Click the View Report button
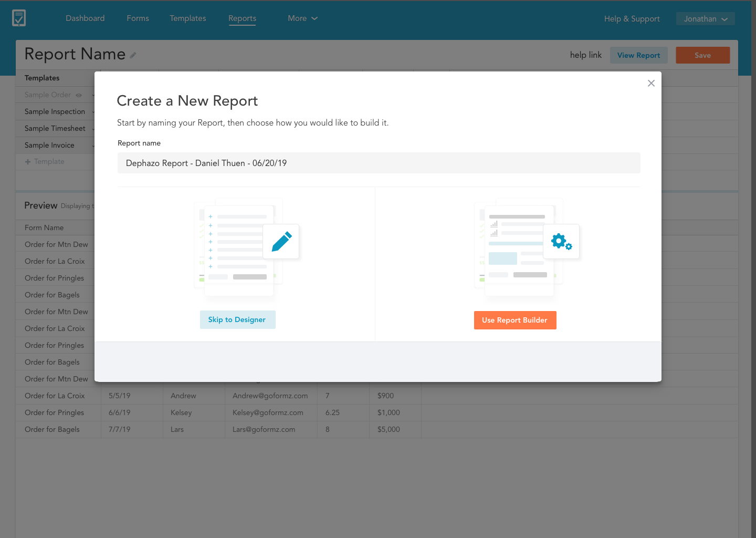The image size is (756, 538). (x=638, y=55)
